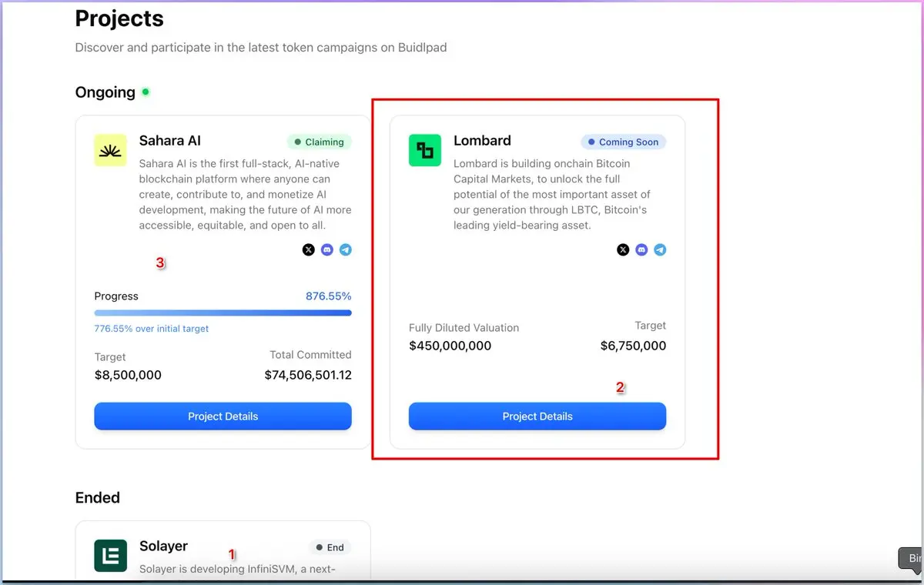This screenshot has width=924, height=585.
Task: Click the Progress label on Sahara AI
Action: [116, 296]
